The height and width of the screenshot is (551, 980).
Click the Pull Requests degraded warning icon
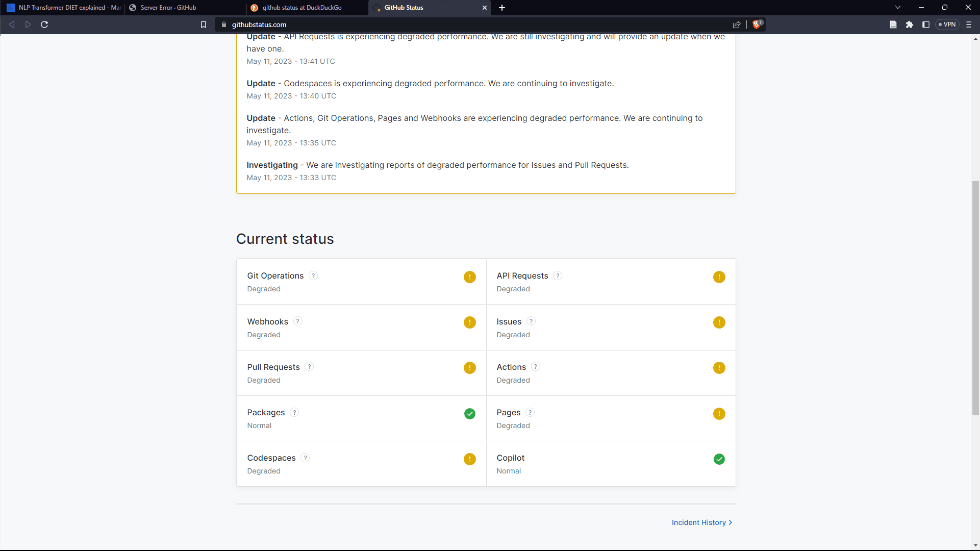tap(470, 368)
